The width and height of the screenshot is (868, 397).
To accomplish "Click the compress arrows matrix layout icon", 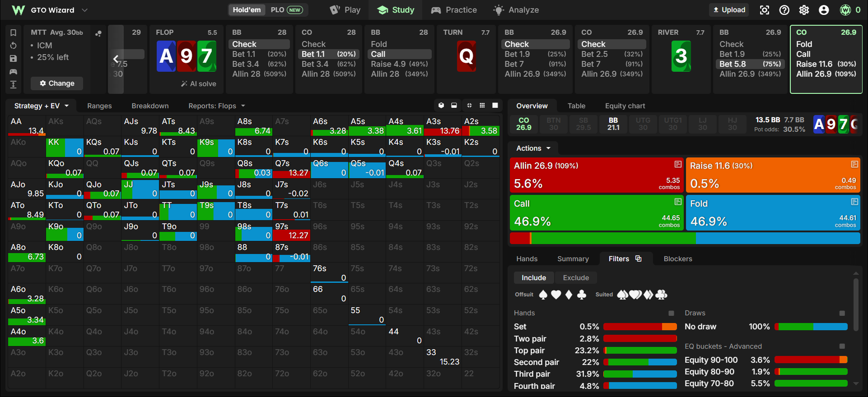I will click(x=469, y=106).
